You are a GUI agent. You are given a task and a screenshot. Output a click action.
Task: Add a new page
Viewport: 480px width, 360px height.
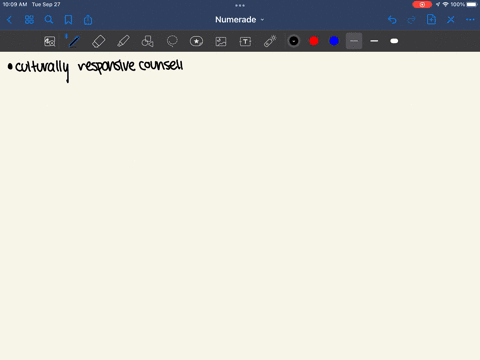coord(431,19)
